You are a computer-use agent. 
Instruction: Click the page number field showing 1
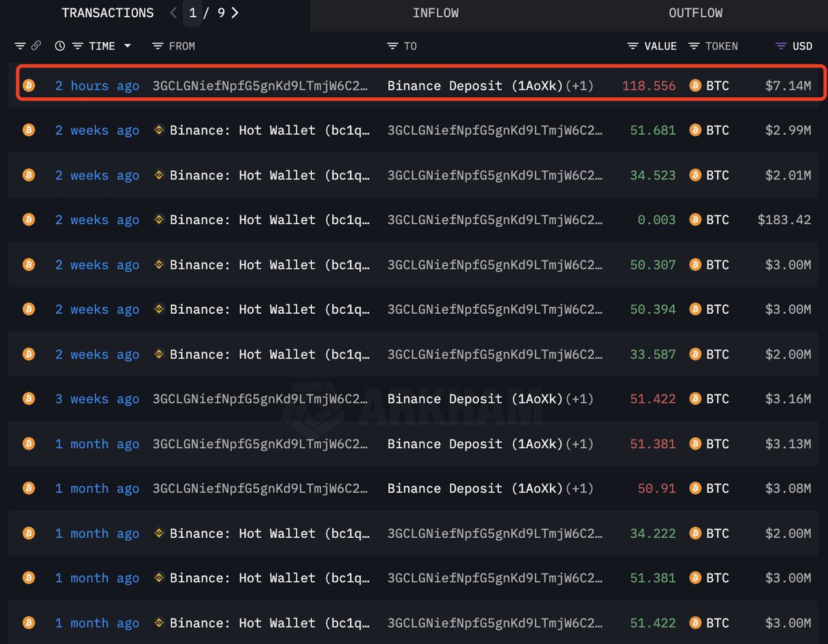[x=193, y=13]
